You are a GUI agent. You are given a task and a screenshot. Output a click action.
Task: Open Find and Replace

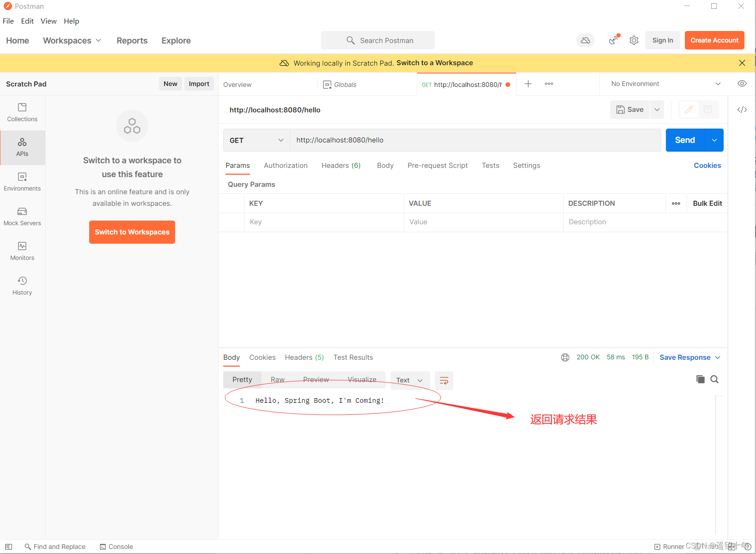55,547
